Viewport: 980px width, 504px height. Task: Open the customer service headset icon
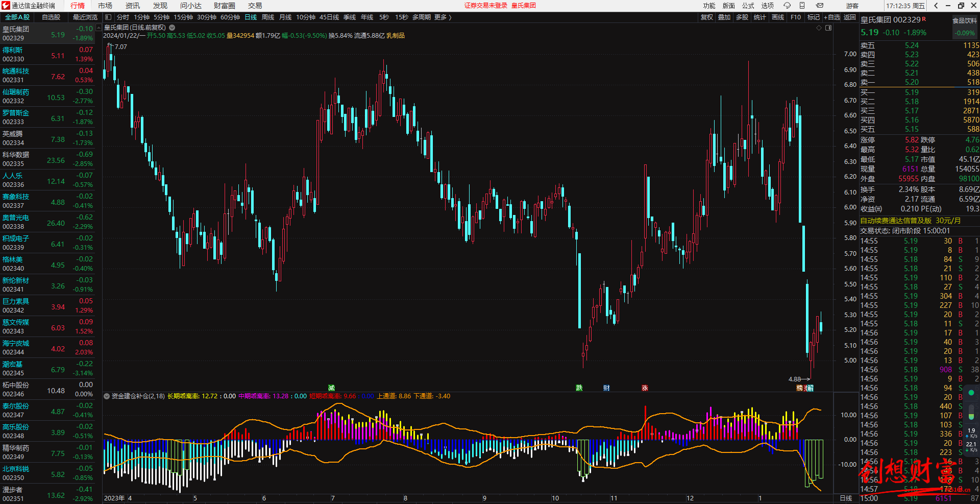click(787, 6)
